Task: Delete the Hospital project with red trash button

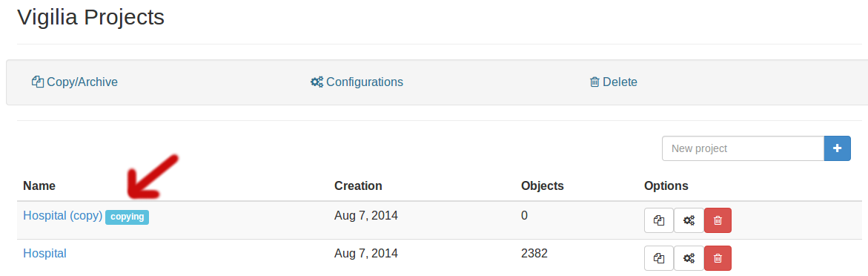Action: pos(718,258)
